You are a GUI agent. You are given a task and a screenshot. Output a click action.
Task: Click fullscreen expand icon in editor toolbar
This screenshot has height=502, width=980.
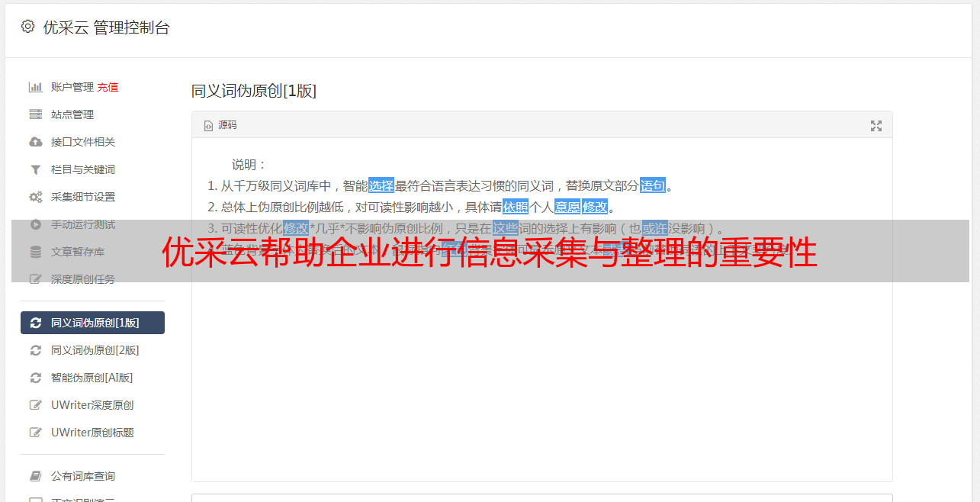click(876, 126)
